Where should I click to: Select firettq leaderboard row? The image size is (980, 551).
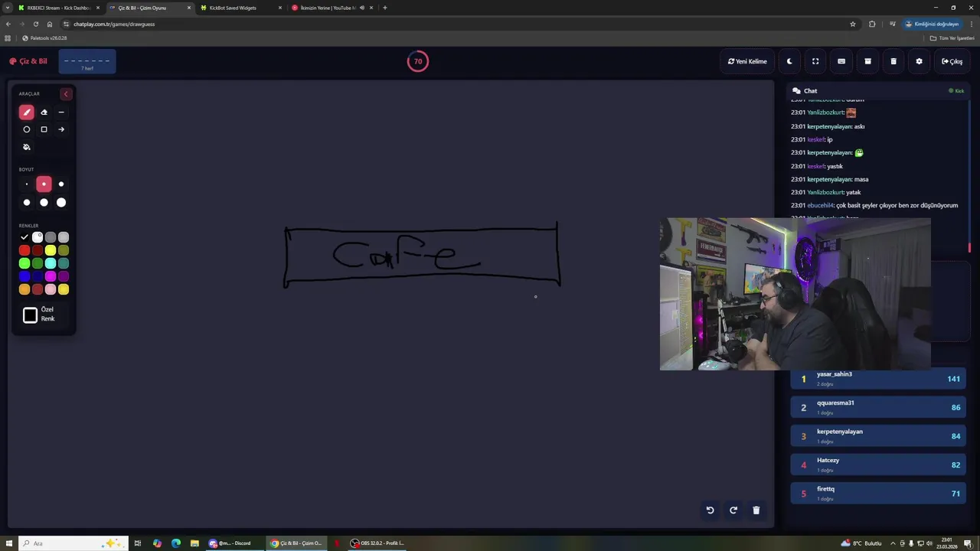pos(878,494)
